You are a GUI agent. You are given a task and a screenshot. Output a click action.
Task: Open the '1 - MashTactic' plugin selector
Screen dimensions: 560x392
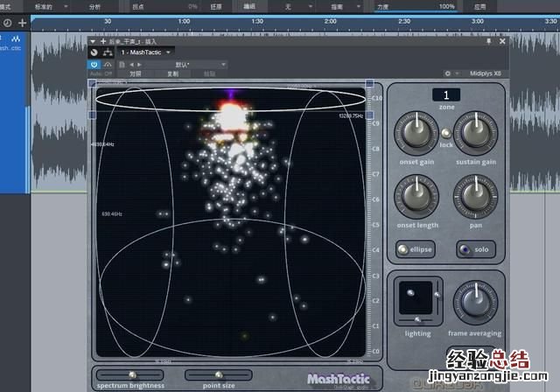[146, 52]
